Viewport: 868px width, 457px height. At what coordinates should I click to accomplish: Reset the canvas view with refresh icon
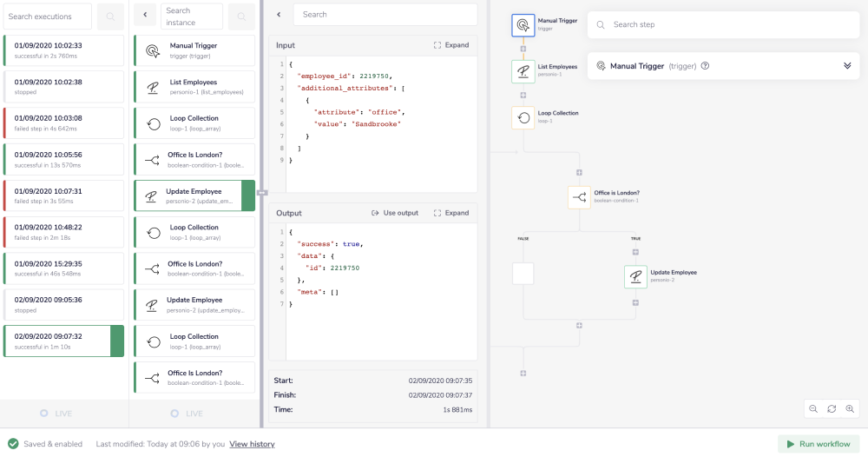(832, 408)
